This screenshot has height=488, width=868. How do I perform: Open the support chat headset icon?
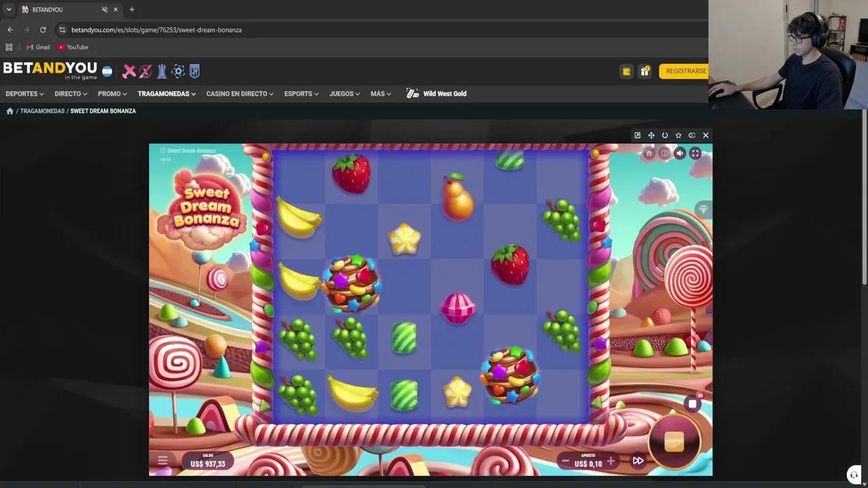(x=854, y=474)
